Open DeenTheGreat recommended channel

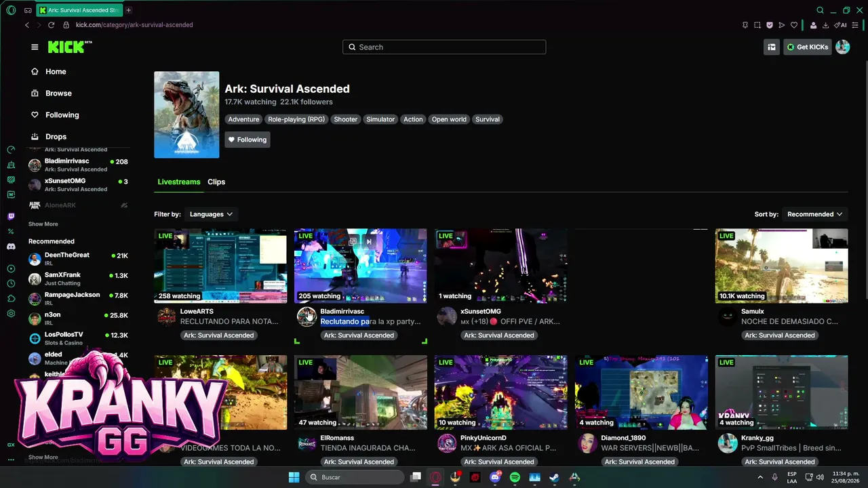coord(78,259)
